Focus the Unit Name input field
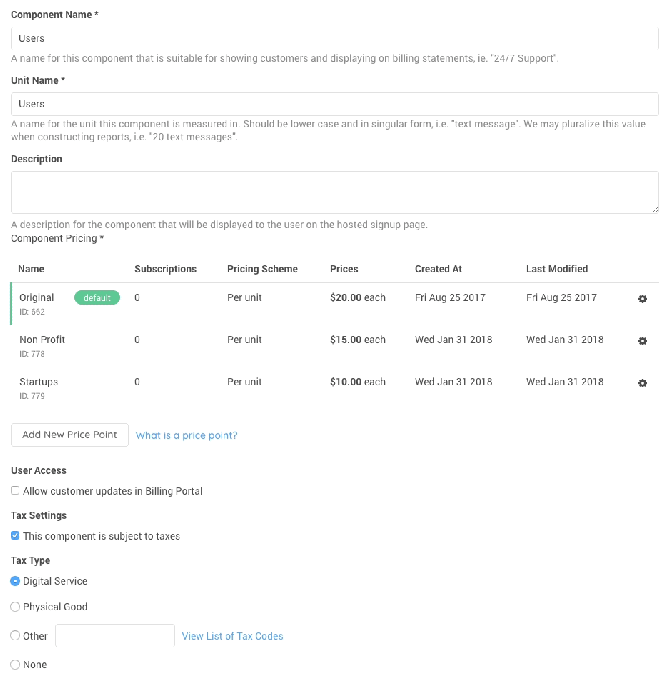Screen dimensions: 671x680 point(334,104)
